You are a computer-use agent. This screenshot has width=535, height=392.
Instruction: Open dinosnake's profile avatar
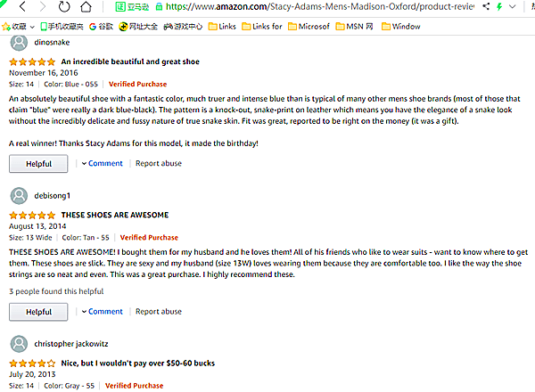click(18, 42)
